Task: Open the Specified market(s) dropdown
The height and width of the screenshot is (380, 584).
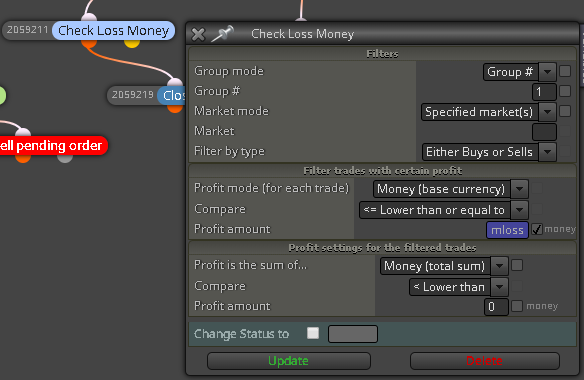Action: tap(489, 112)
